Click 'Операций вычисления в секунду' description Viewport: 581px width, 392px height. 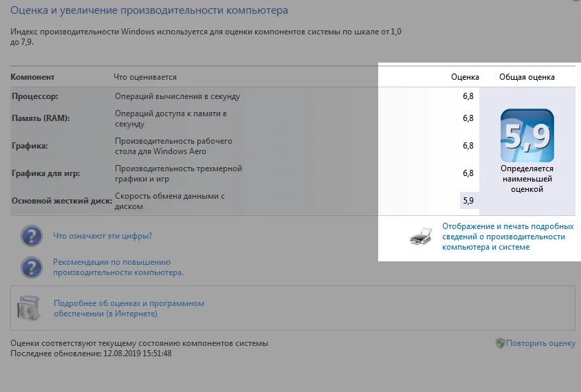tap(177, 96)
